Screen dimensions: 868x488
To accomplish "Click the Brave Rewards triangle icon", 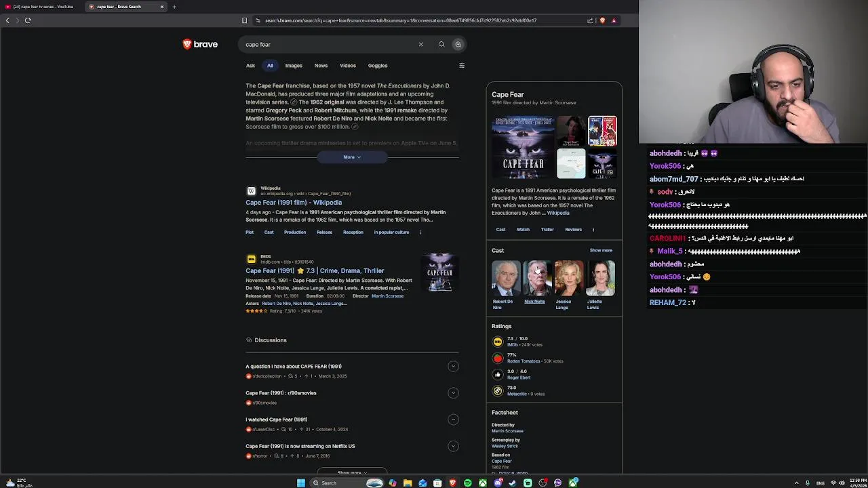I will click(x=614, y=20).
